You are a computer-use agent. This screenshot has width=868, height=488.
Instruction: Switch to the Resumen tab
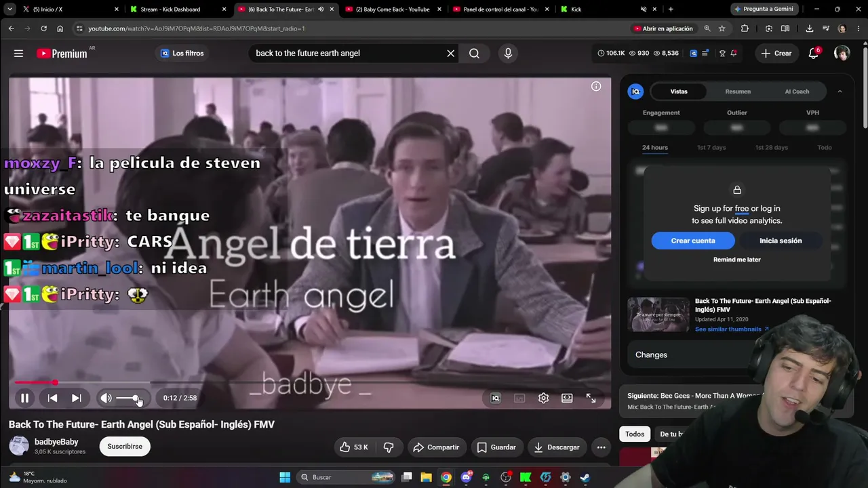point(738,91)
